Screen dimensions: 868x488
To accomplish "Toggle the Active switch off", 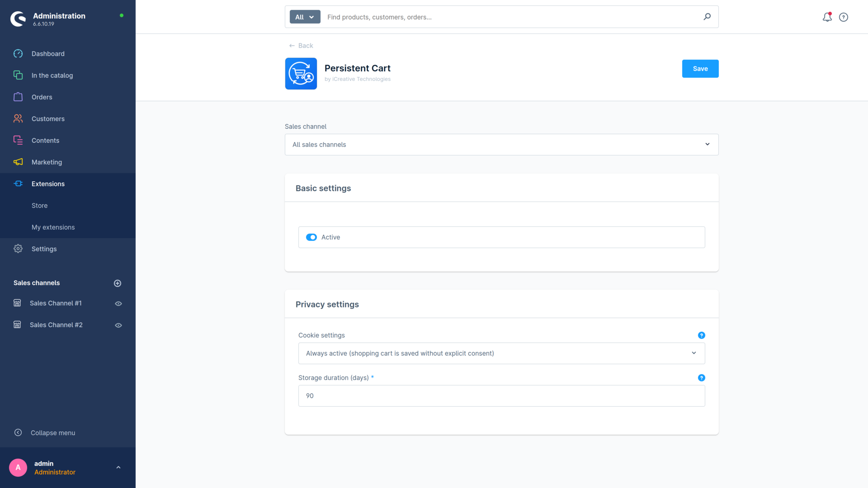I will 311,237.
